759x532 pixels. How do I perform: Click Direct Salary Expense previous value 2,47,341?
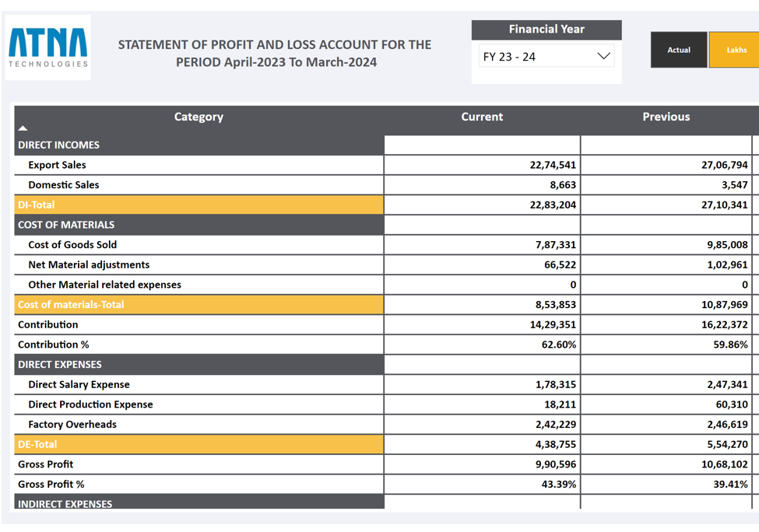click(x=728, y=384)
